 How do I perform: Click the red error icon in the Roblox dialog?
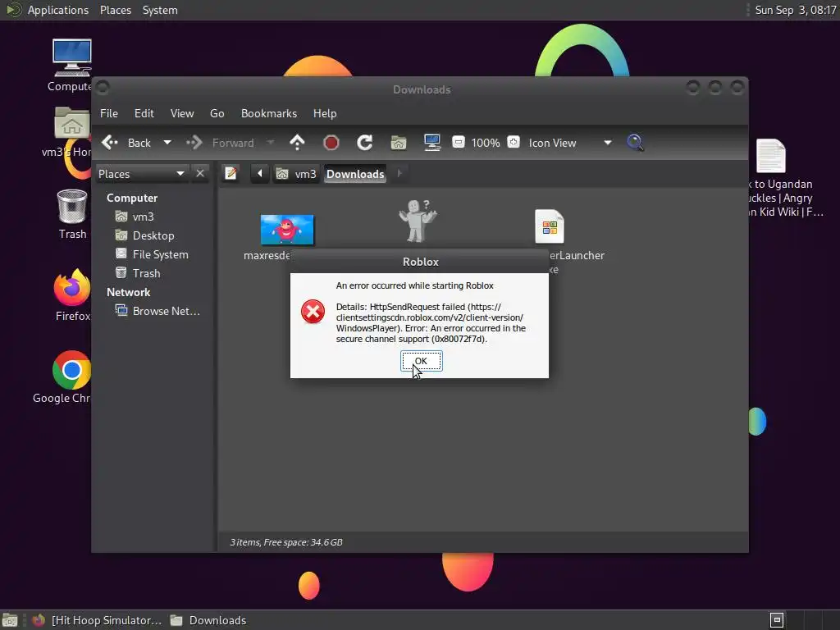(313, 311)
